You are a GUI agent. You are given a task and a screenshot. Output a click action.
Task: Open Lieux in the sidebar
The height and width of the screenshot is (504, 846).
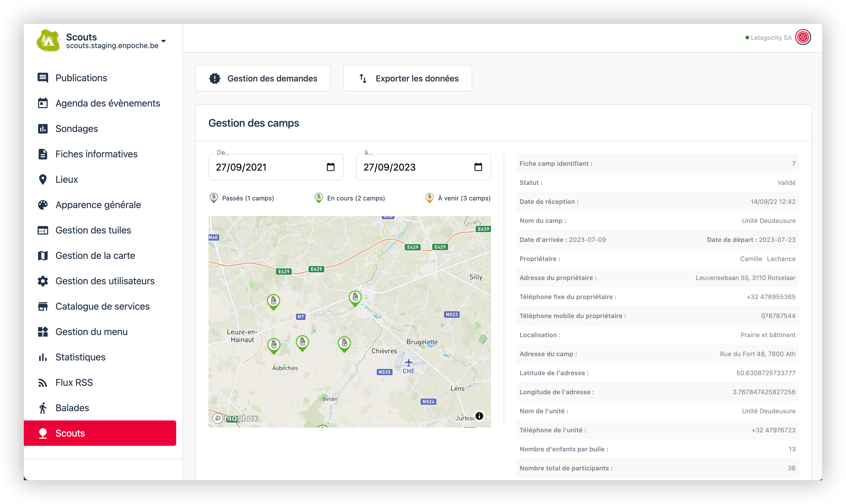67,179
